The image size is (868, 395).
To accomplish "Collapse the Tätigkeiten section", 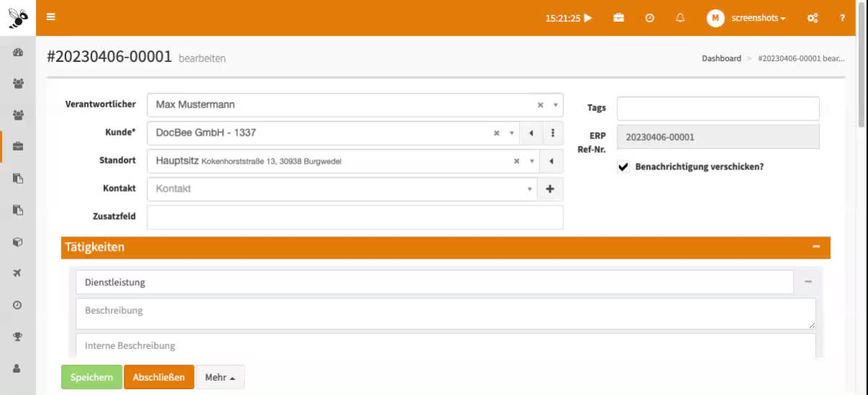I will point(816,247).
